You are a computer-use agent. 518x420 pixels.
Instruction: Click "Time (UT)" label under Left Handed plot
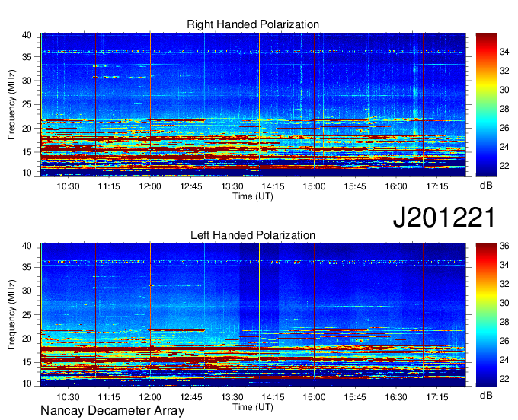click(253, 407)
